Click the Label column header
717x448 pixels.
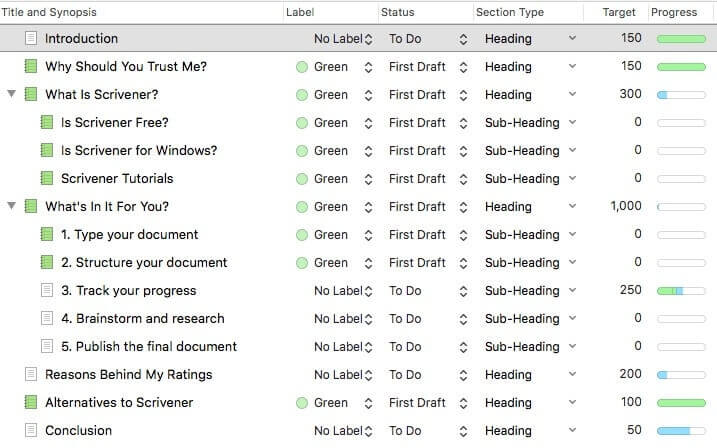[x=300, y=12]
